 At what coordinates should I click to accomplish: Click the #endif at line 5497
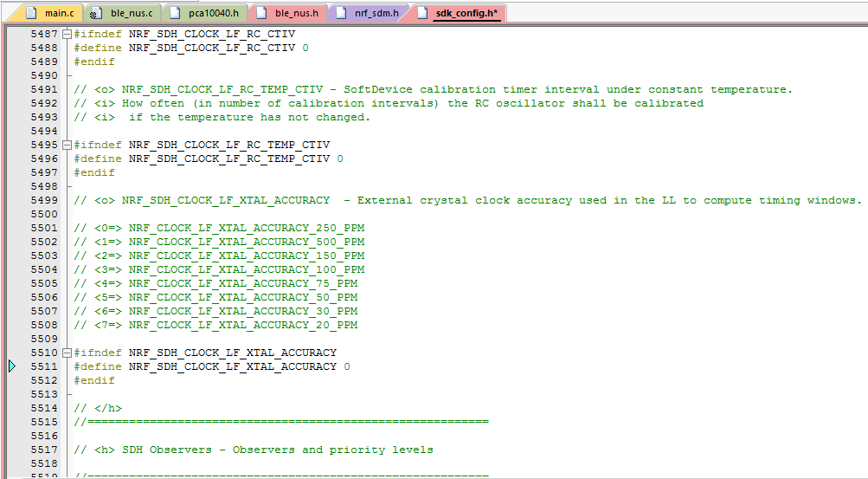[x=94, y=172]
